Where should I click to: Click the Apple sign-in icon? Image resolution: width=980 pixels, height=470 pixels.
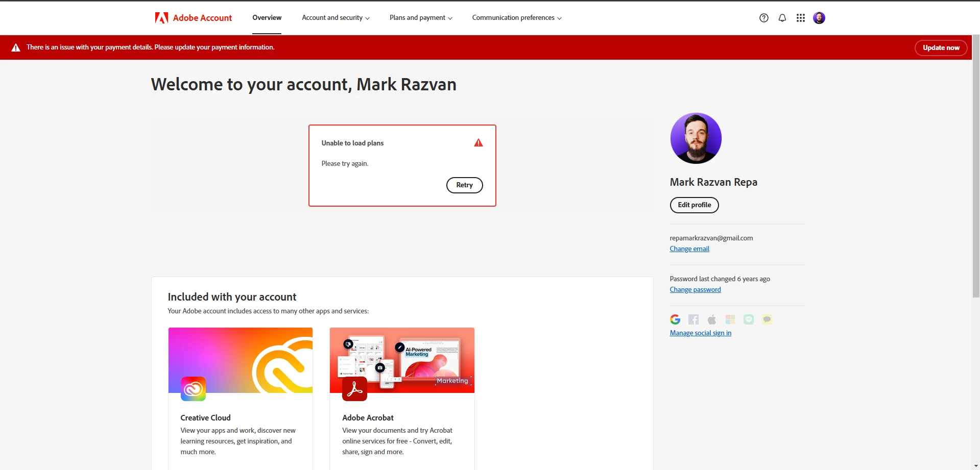coord(712,319)
